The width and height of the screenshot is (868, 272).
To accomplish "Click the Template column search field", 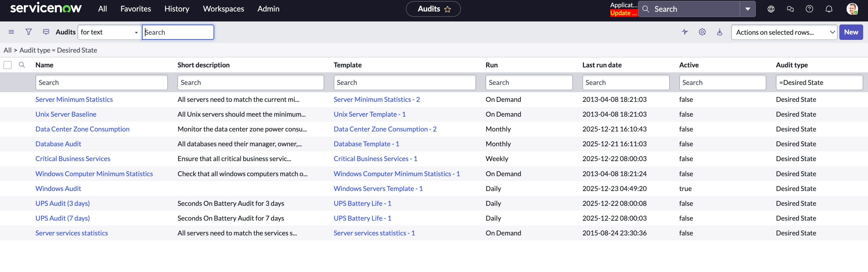I will tap(404, 82).
